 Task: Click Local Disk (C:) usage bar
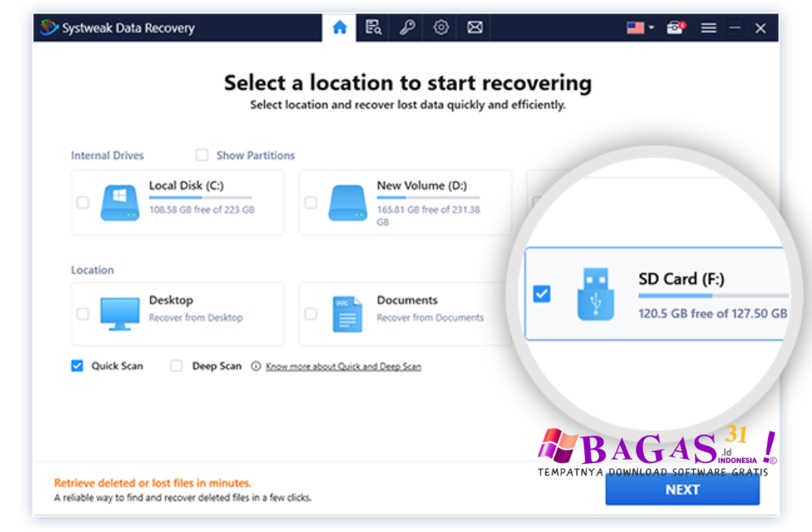[200, 197]
